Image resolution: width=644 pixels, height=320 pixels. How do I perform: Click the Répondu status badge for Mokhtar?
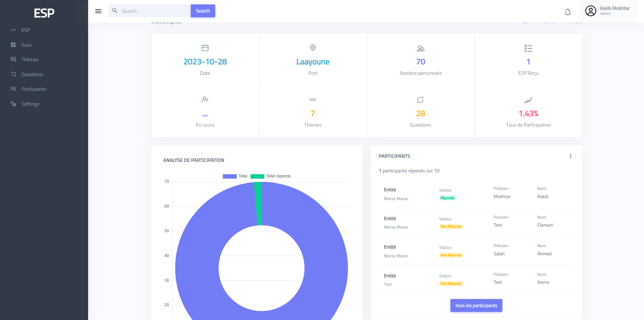(447, 198)
